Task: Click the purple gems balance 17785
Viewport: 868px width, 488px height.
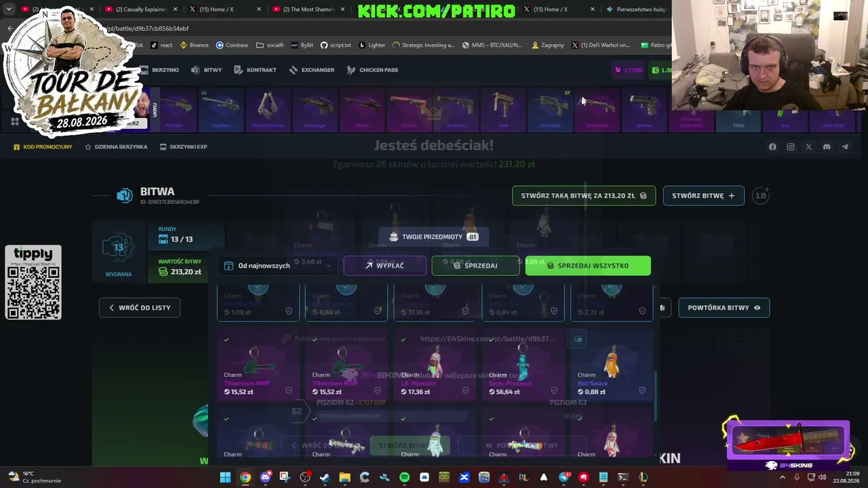Action: coord(629,70)
